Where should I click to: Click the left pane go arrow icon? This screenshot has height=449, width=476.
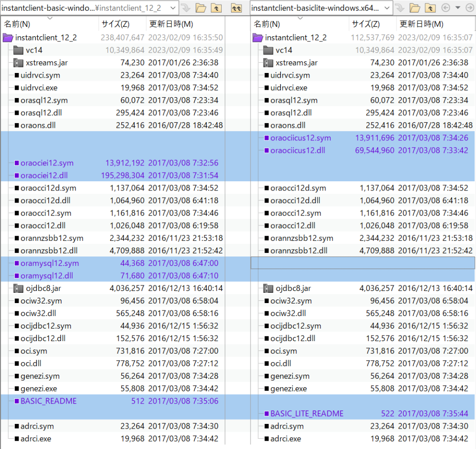point(185,8)
